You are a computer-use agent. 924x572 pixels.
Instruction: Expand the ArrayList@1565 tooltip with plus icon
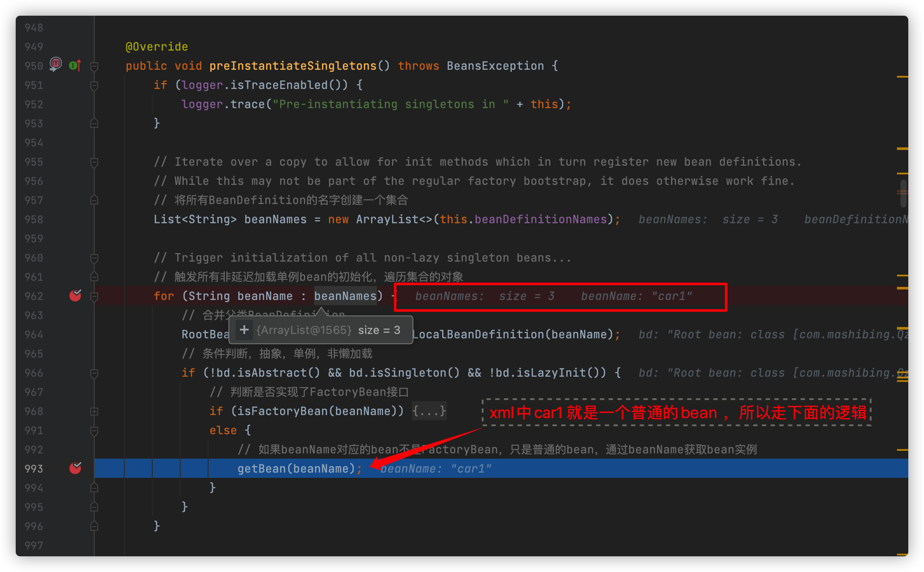tap(244, 330)
